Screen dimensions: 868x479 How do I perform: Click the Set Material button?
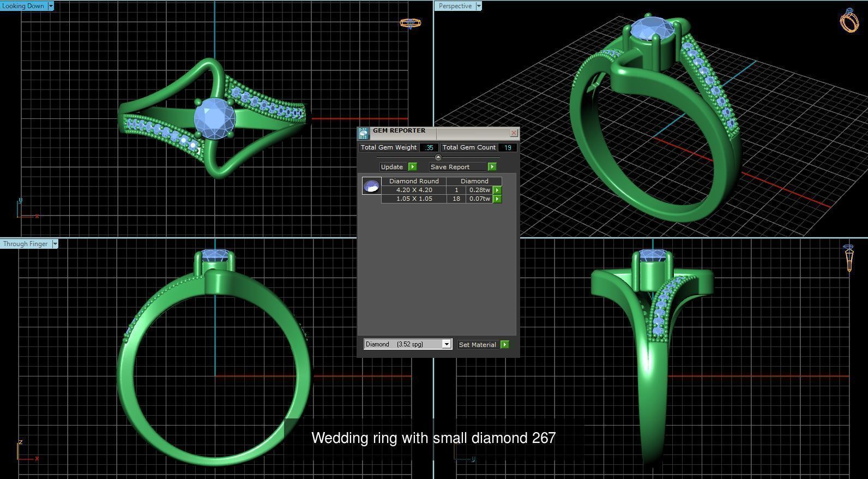click(x=478, y=345)
